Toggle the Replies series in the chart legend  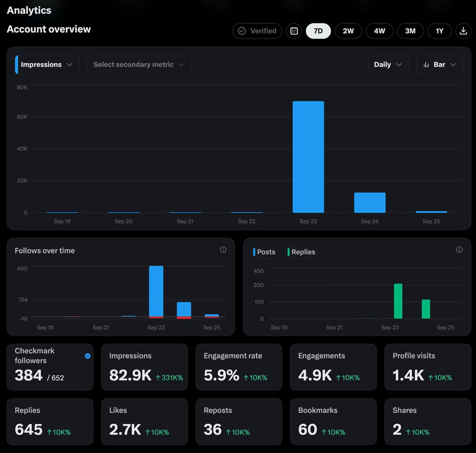tap(301, 252)
